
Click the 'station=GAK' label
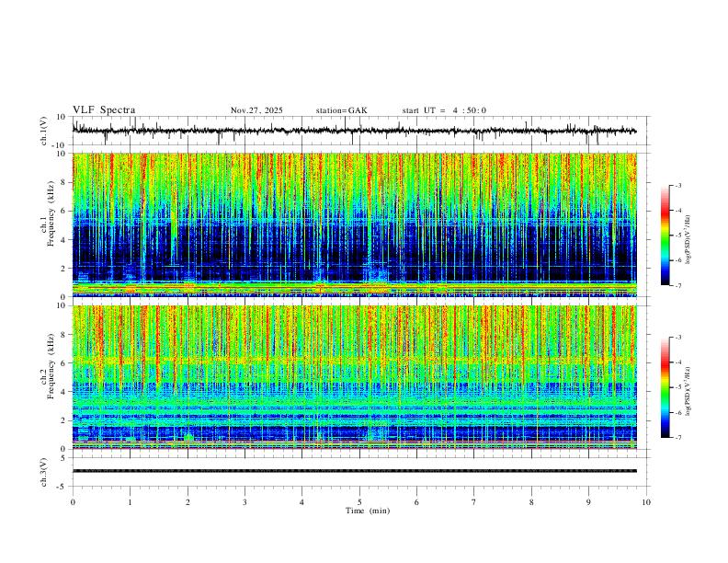coord(341,110)
